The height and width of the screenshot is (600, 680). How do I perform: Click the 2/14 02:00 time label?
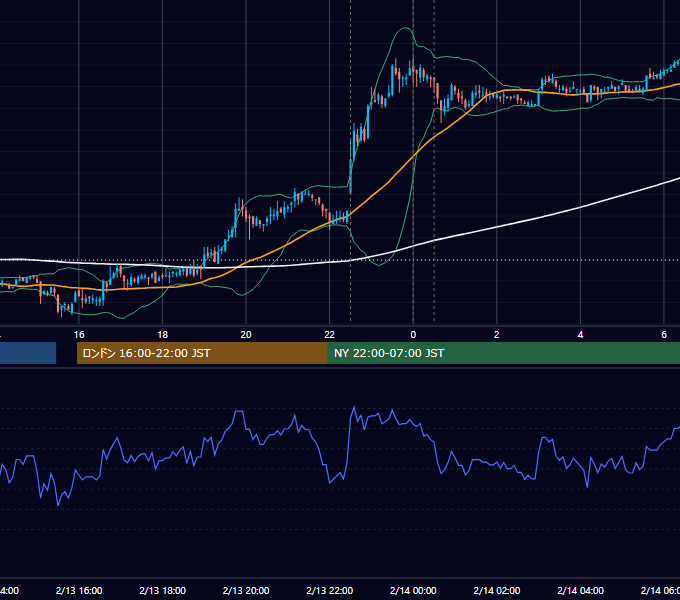click(x=497, y=590)
